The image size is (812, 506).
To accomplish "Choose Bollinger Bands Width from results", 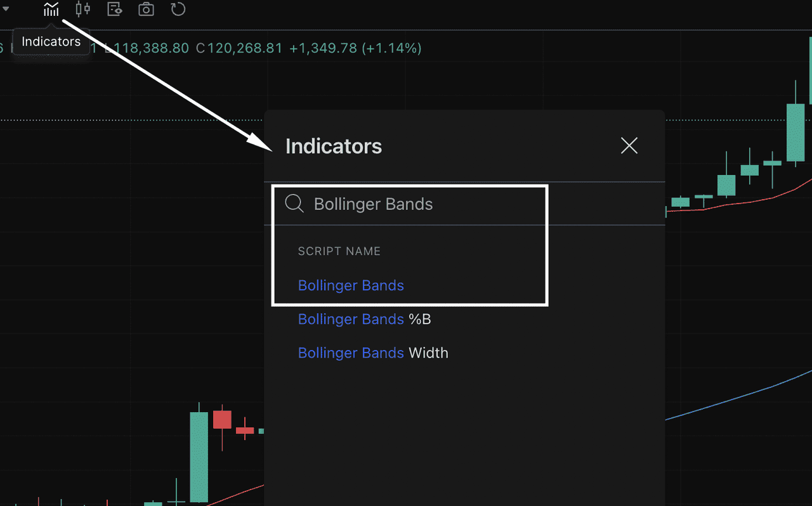I will (373, 353).
